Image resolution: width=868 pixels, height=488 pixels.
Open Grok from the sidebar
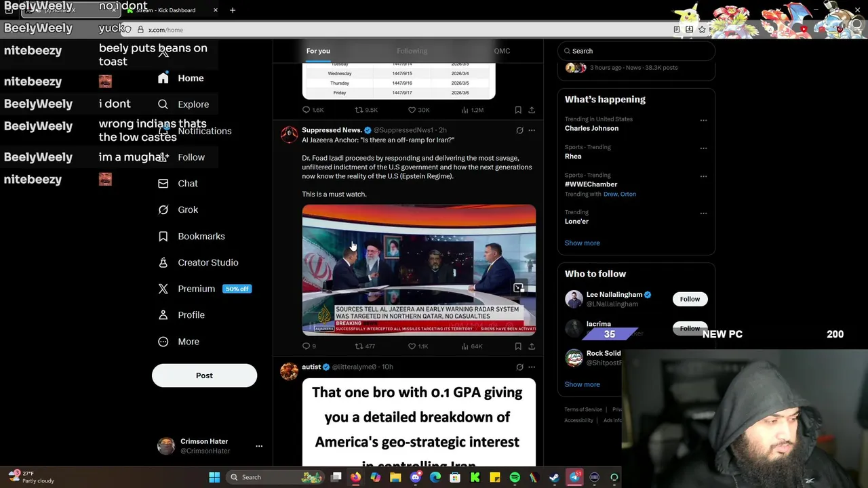coord(178,210)
